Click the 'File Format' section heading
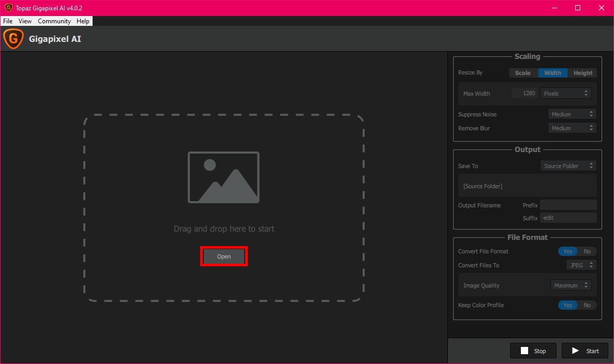 point(528,237)
